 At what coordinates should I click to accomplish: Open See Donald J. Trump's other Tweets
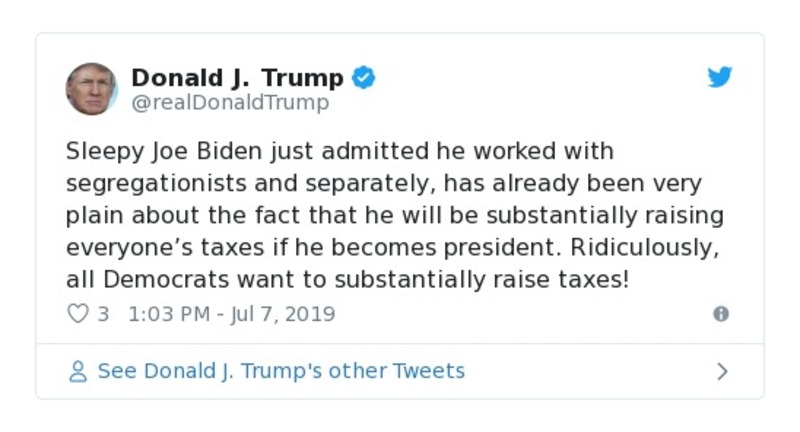pos(281,371)
